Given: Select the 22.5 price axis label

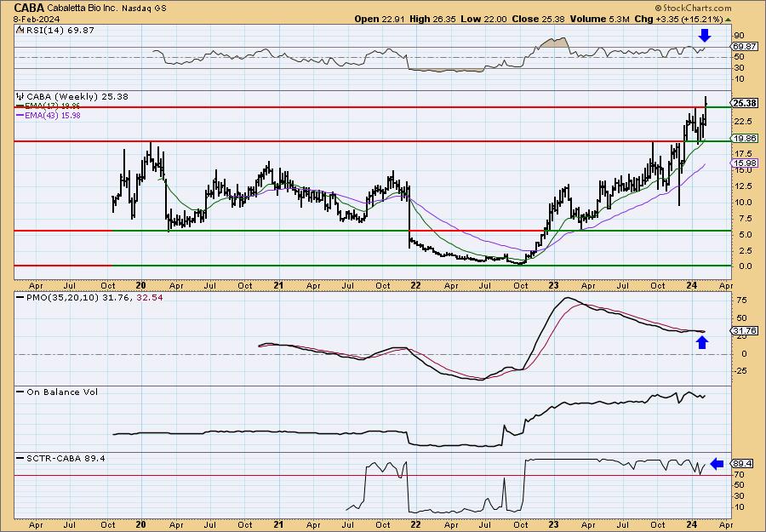Looking at the screenshot, I should [742, 122].
